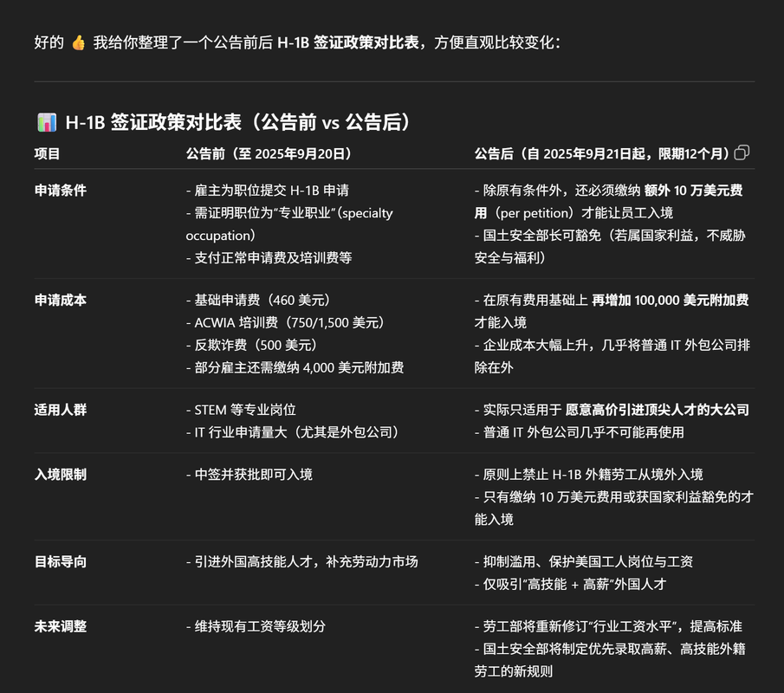This screenshot has width=784, height=693.
Task: Click text "基础申请费（460 美元）"
Action: click(x=265, y=300)
